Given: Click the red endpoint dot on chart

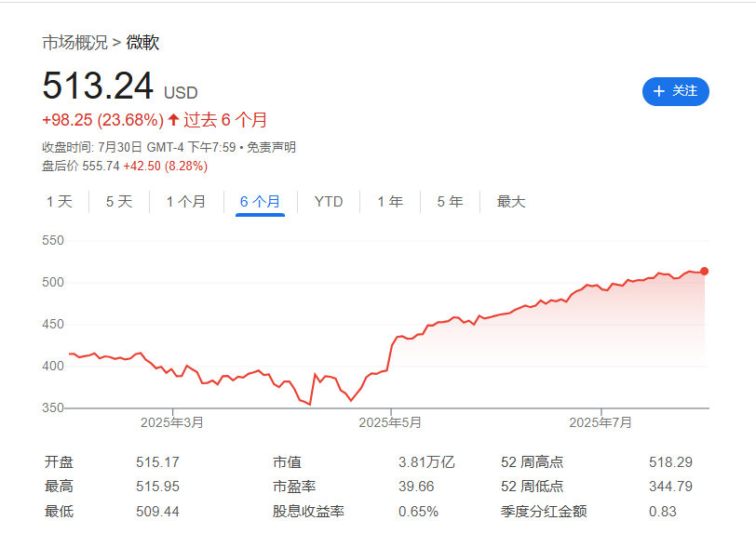Looking at the screenshot, I should click(705, 272).
